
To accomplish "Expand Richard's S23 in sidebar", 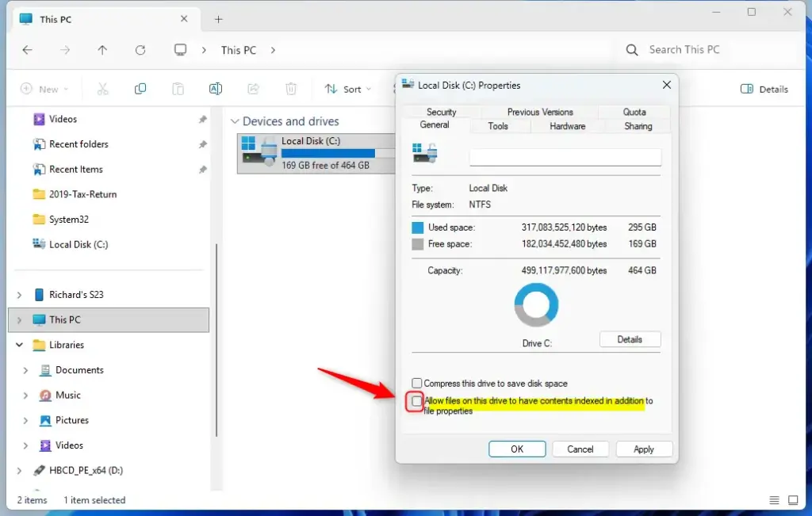I will pos(19,295).
